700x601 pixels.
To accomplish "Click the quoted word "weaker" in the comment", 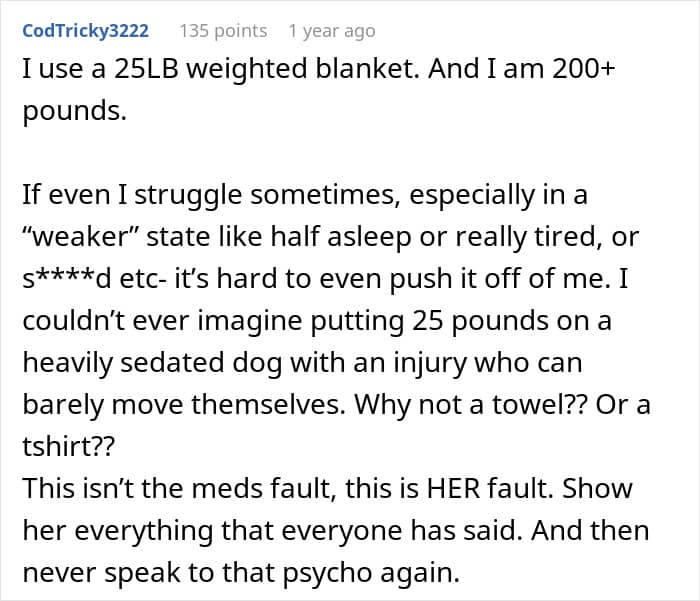I will 82,236.
